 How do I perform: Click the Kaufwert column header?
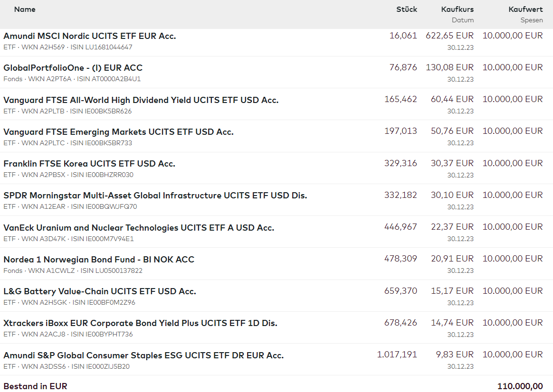click(525, 9)
